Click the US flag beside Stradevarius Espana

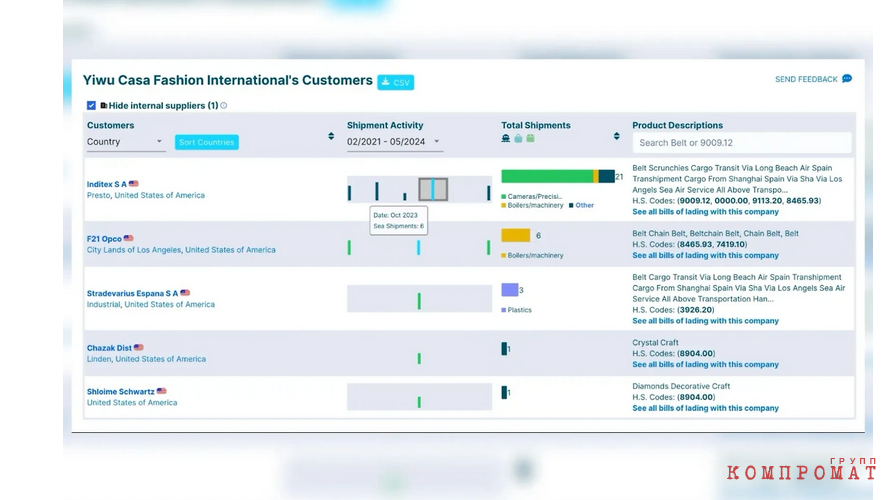point(185,293)
